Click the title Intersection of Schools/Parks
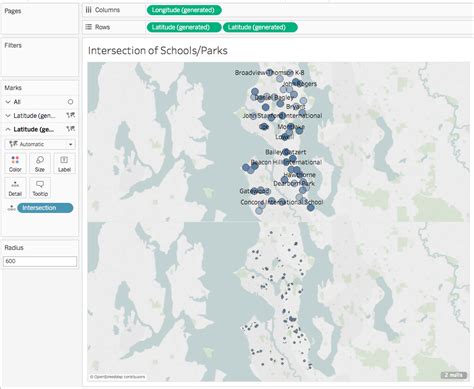 158,51
